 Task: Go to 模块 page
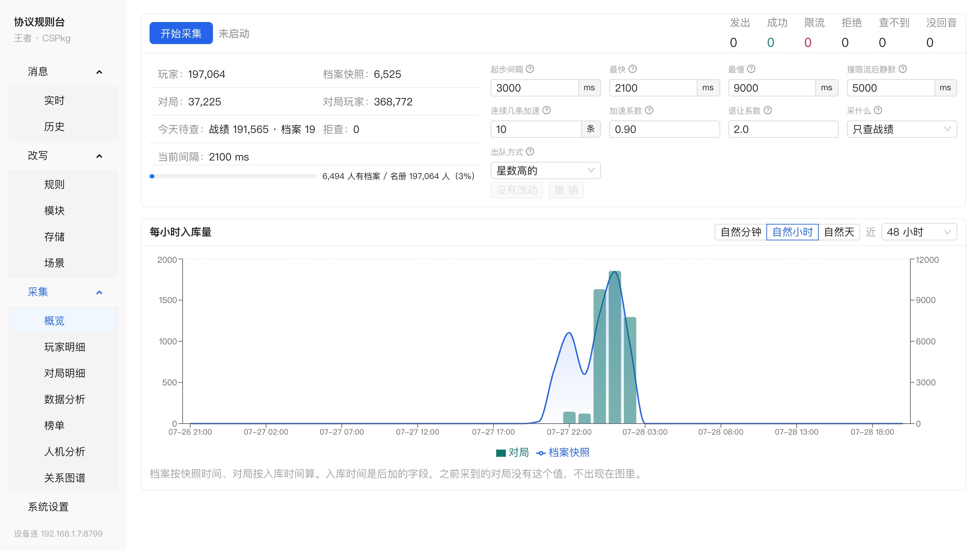click(63, 211)
